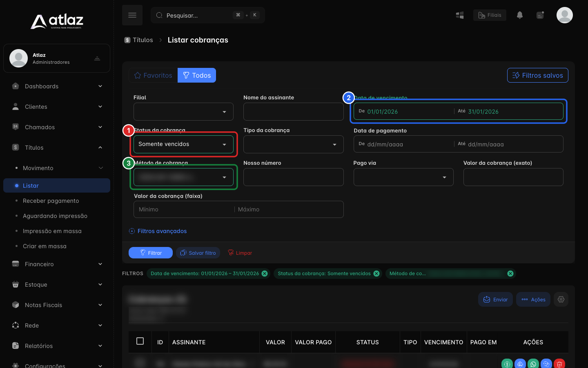Image resolution: width=588 pixels, height=368 pixels.
Task: Click the Windows-style apps grid icon
Action: (x=460, y=15)
